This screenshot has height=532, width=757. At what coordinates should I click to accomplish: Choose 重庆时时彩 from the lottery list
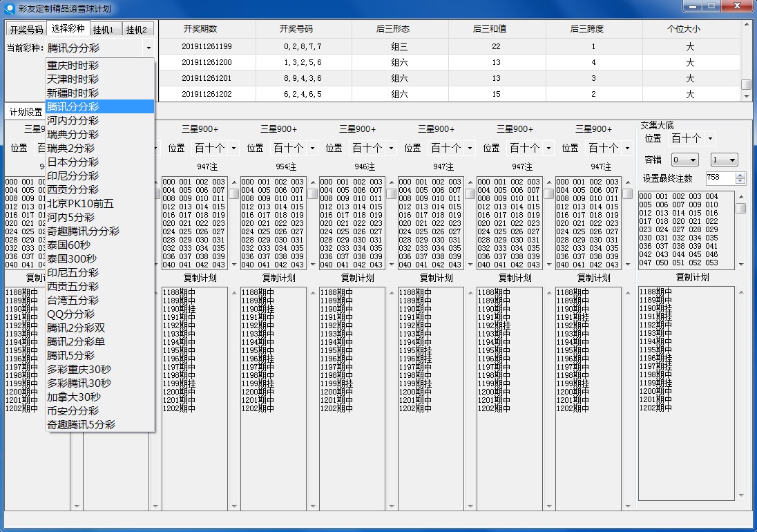point(73,66)
